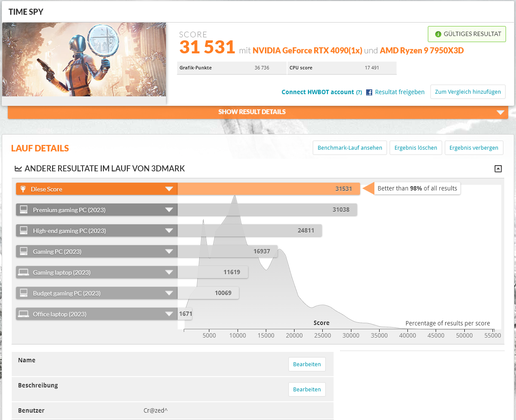Click the orange 31531 score bar
Screen dimensions: 516x420
click(x=268, y=189)
